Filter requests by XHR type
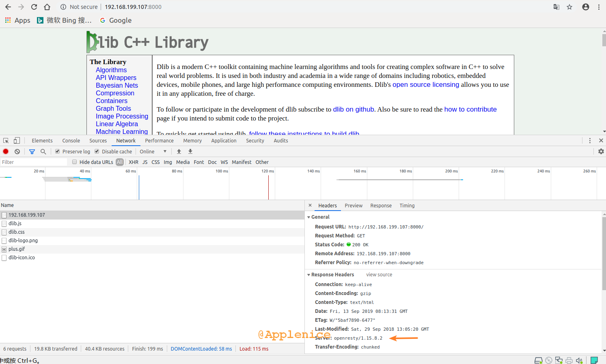Image resolution: width=606 pixels, height=364 pixels. pos(134,162)
